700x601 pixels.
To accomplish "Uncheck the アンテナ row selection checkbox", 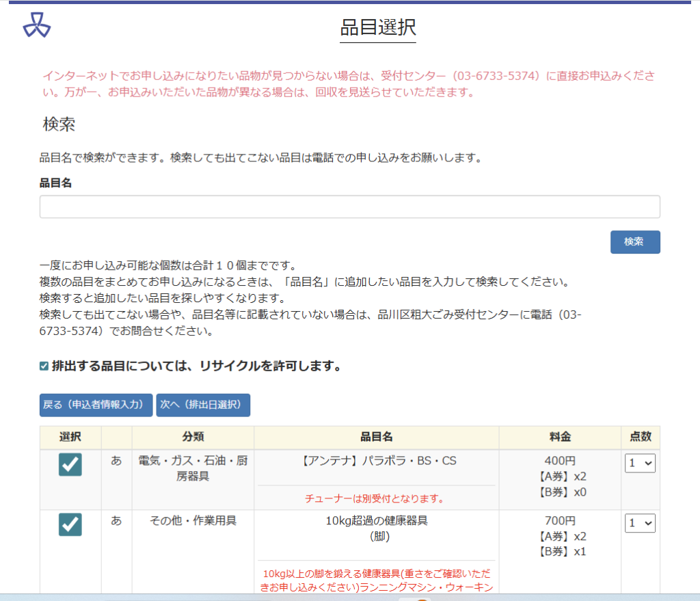I will tap(70, 465).
